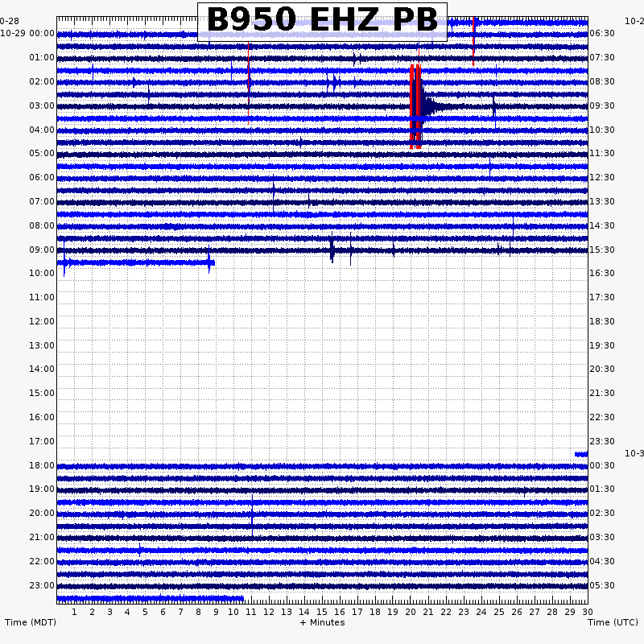Click the 12:00 MDT time label
This screenshot has height=644, width=644.
coord(42,321)
